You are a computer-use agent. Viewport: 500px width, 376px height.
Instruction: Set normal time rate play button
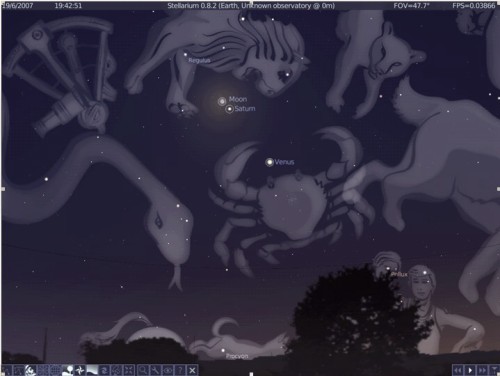(x=470, y=370)
